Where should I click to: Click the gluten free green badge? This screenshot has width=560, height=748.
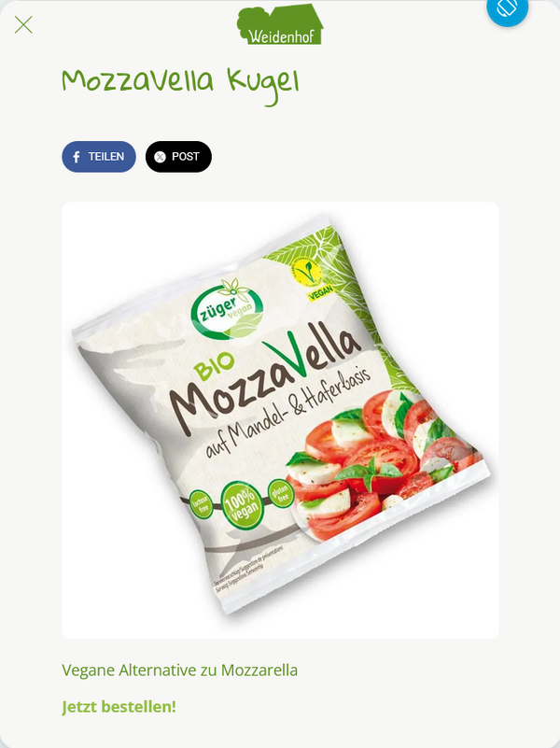click(x=281, y=493)
